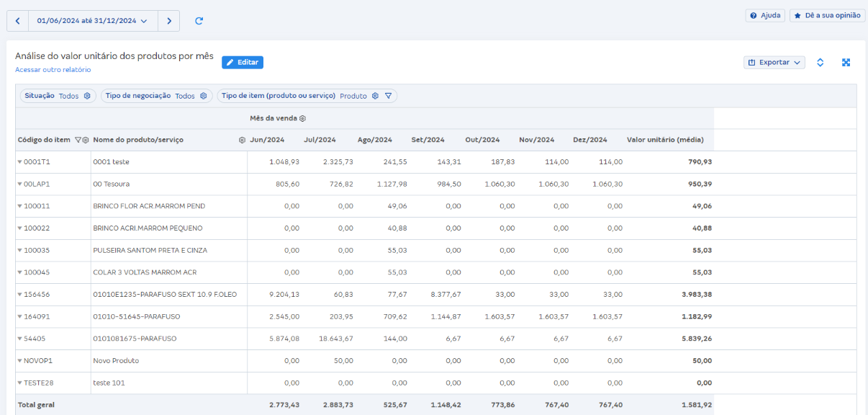
Task: Click the Editar button
Action: pos(243,63)
